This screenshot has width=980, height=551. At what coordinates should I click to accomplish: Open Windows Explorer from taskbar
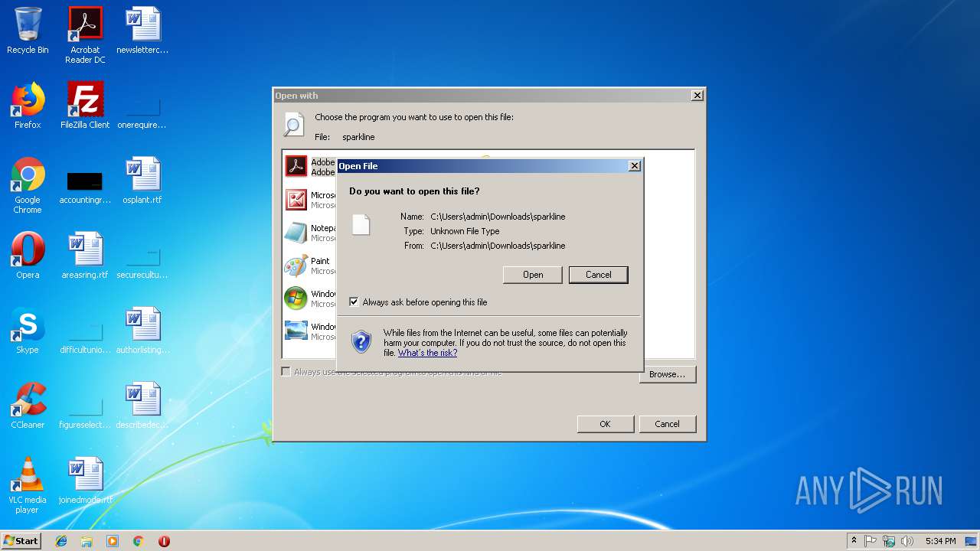pos(87,541)
